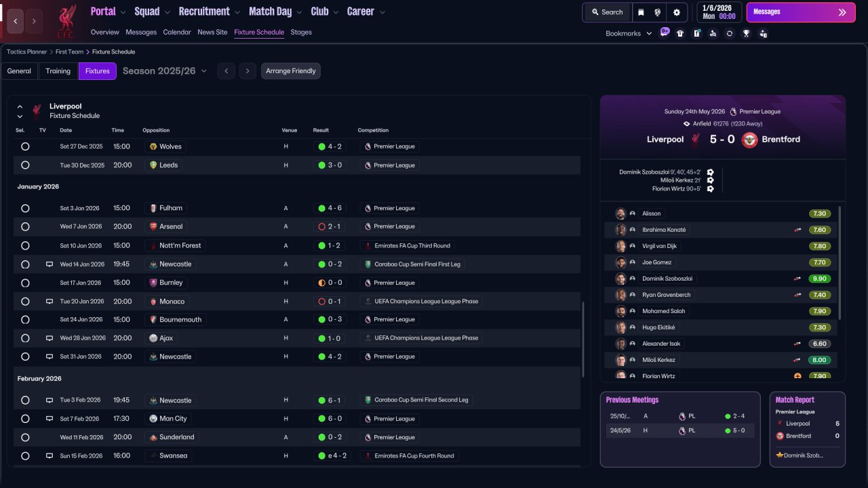Click Mohamed Salah's player portrait
Image resolution: width=868 pixels, height=488 pixels.
(x=620, y=311)
